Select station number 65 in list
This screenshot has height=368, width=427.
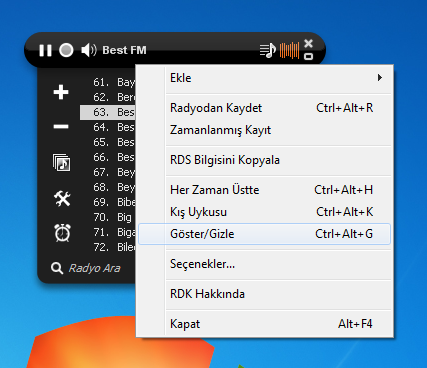pos(108,142)
